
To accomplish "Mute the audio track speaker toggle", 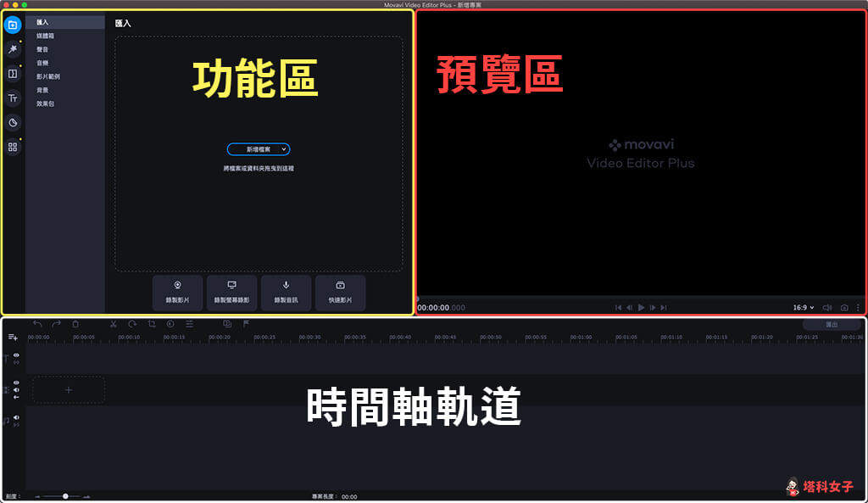I will click(x=16, y=417).
